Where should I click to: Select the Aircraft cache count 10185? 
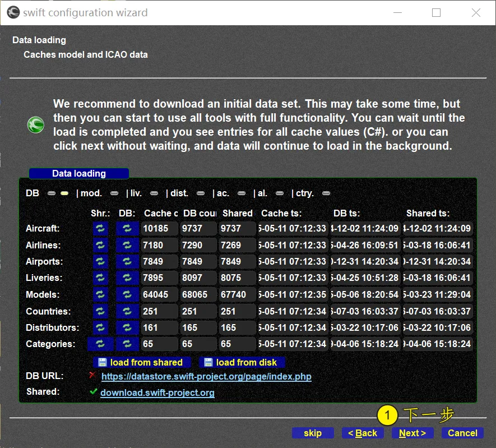tap(159, 228)
